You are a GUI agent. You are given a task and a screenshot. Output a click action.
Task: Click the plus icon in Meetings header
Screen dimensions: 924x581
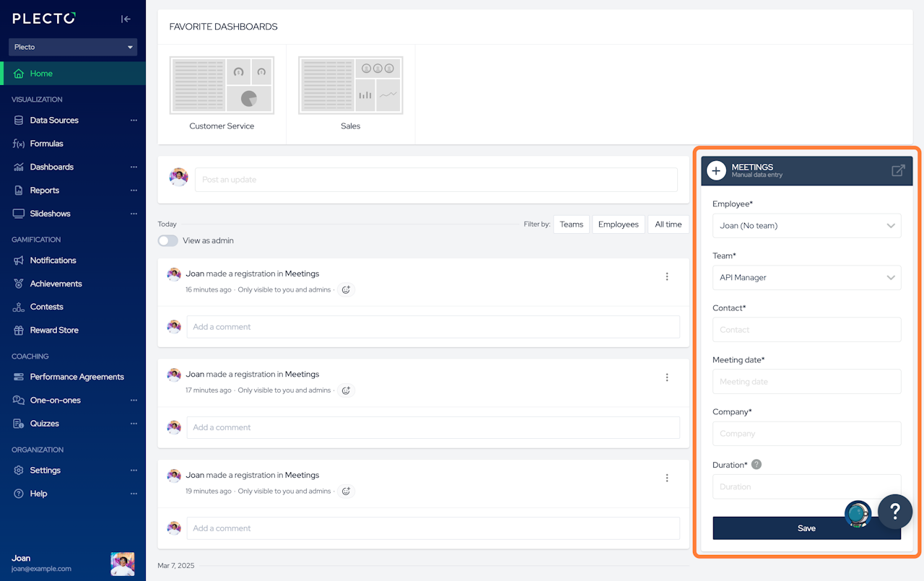pos(716,171)
